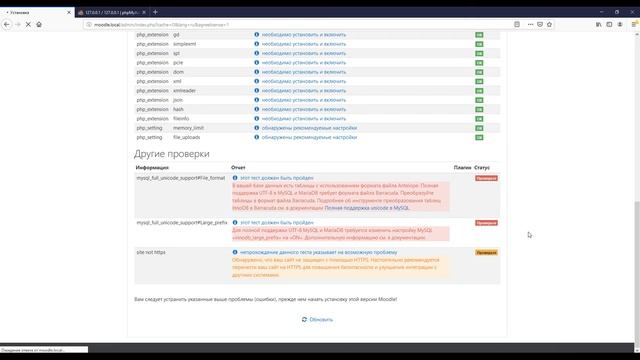This screenshot has width=640, height=360.
Task: Click the OK status badge for gd
Action: pyautogui.click(x=479, y=35)
